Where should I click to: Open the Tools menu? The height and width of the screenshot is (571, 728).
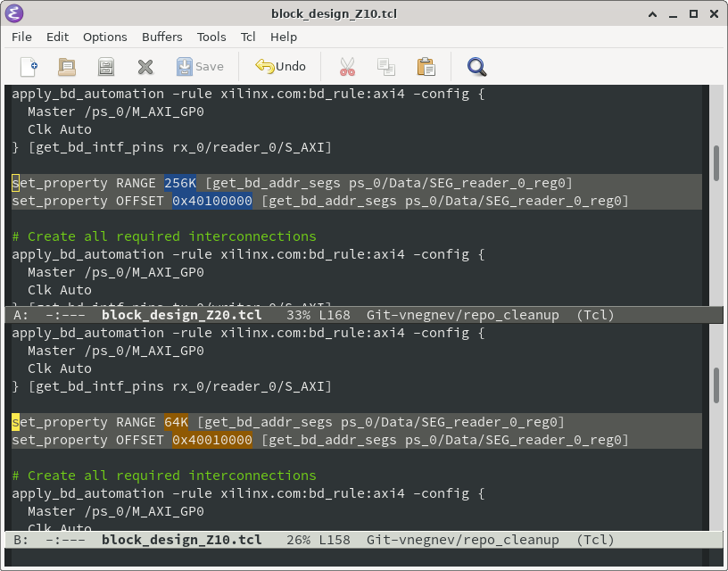point(211,37)
